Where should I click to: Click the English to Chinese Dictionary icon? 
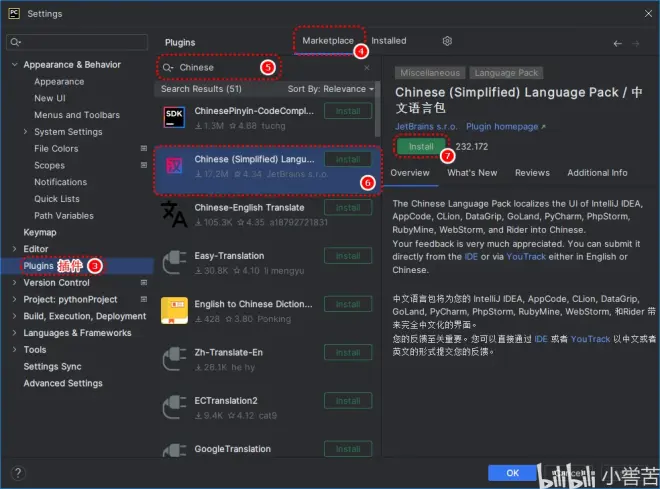[174, 310]
